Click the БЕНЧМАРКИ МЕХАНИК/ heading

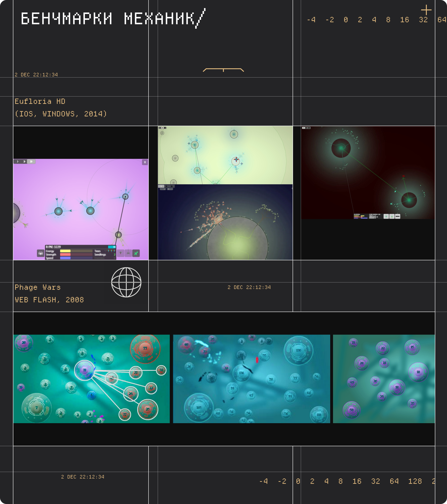click(113, 19)
